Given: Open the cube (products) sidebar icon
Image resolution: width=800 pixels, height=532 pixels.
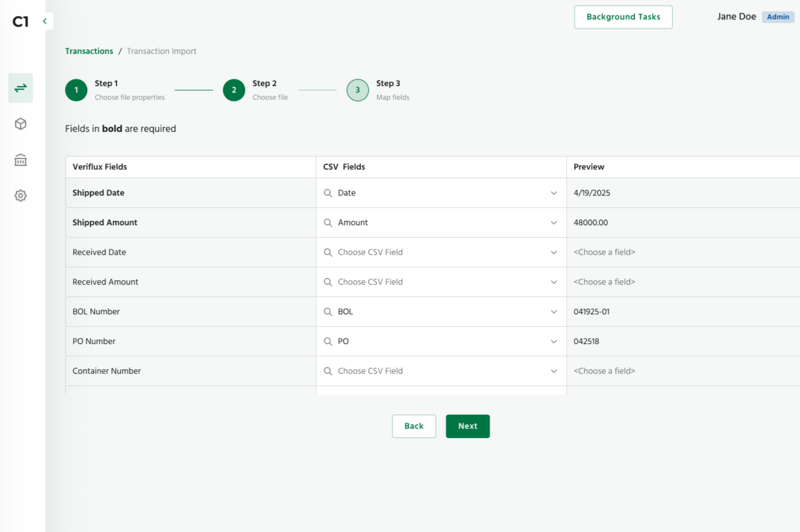Looking at the screenshot, I should click(20, 124).
